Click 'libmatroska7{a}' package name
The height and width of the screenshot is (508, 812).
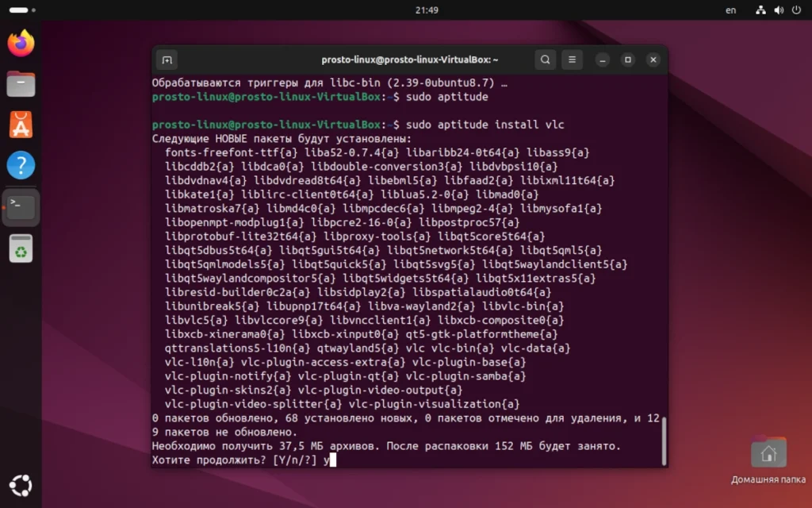point(213,209)
